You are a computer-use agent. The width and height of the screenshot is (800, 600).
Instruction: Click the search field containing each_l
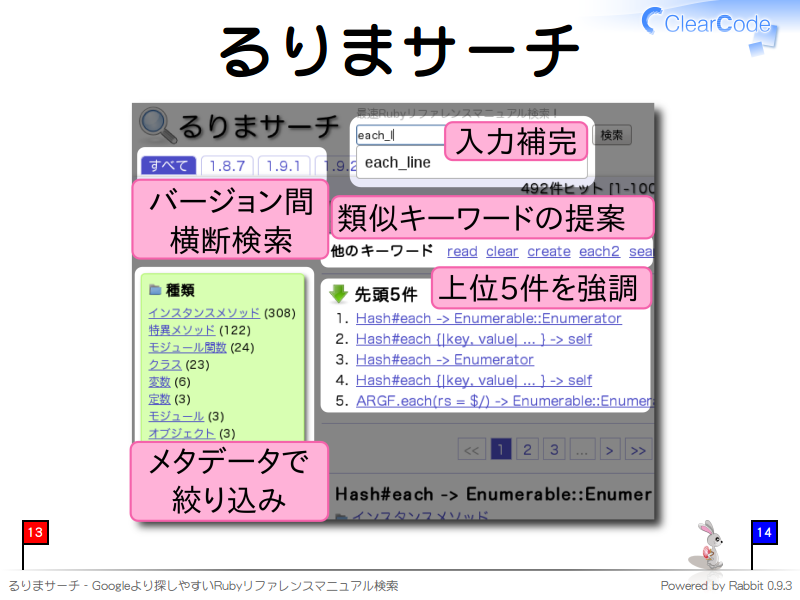[401, 135]
